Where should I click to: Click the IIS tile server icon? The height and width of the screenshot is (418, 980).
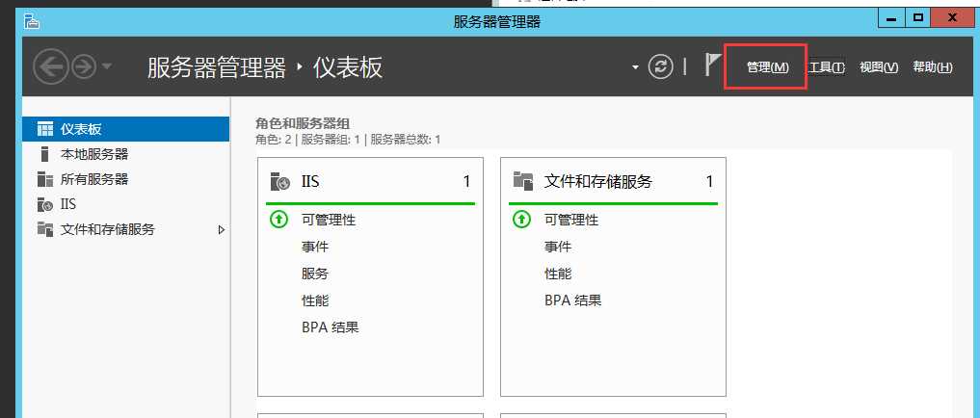click(x=279, y=181)
